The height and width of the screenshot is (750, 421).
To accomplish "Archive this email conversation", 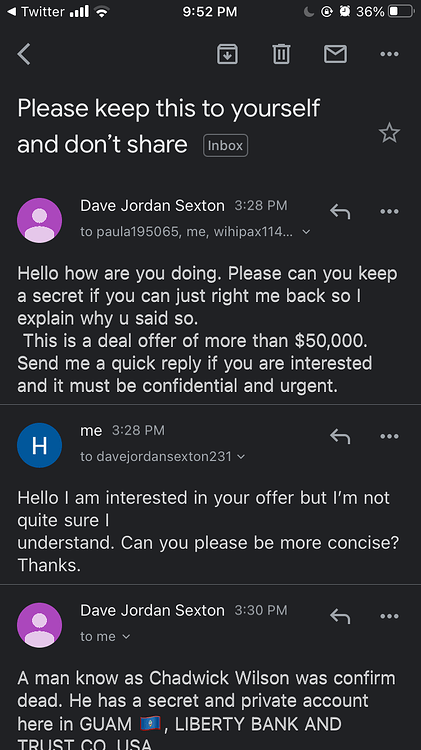I will 227,54.
